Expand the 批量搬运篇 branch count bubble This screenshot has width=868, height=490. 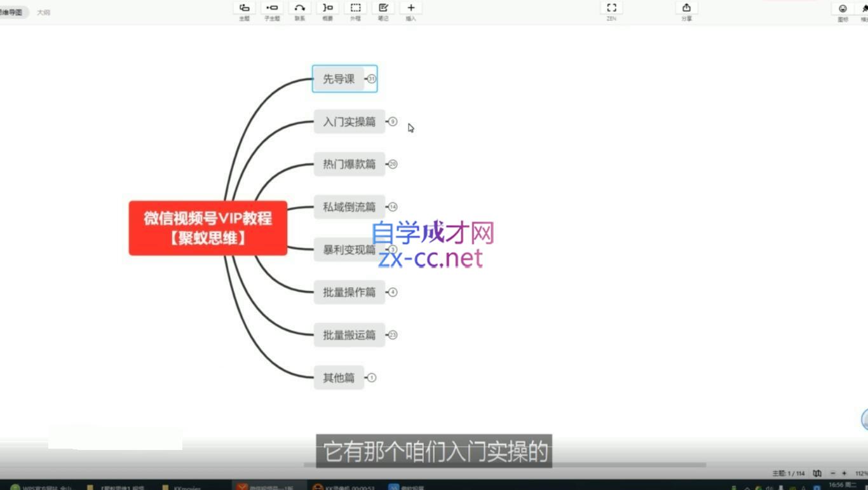pyautogui.click(x=393, y=334)
